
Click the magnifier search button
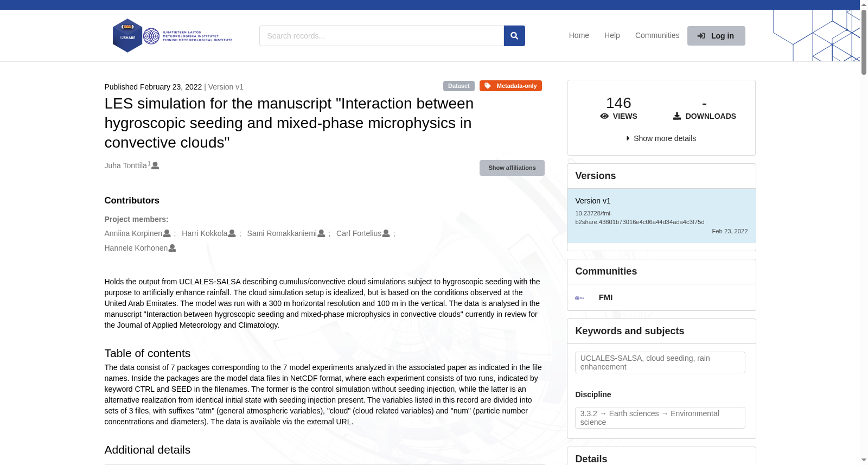coord(514,36)
